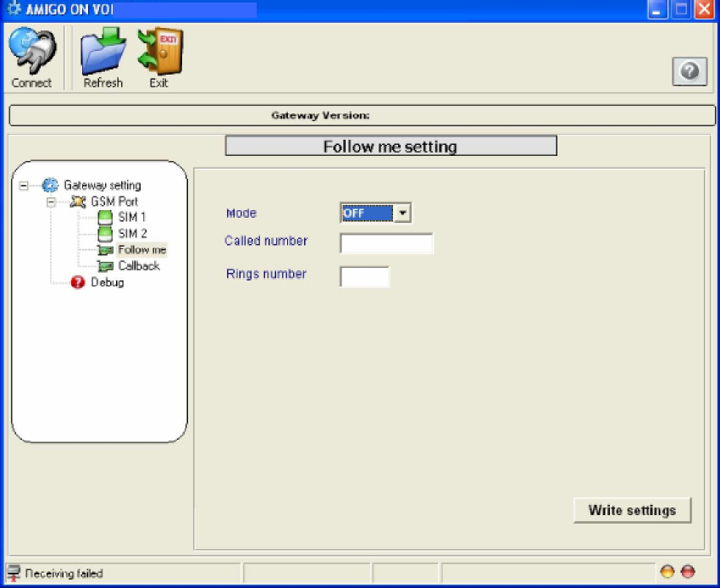Minimize the AMIGO window
Screen dimensions: 720x588
click(x=656, y=8)
